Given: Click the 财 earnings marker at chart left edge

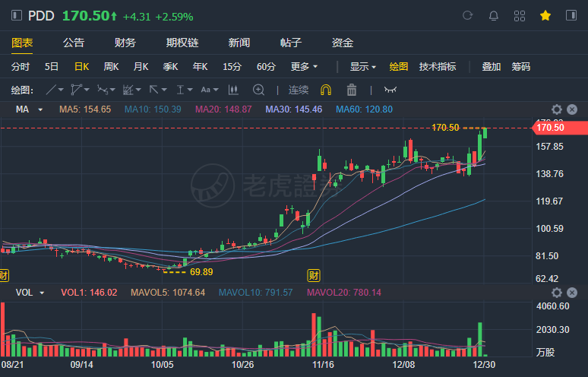Looking at the screenshot, I should [4, 276].
